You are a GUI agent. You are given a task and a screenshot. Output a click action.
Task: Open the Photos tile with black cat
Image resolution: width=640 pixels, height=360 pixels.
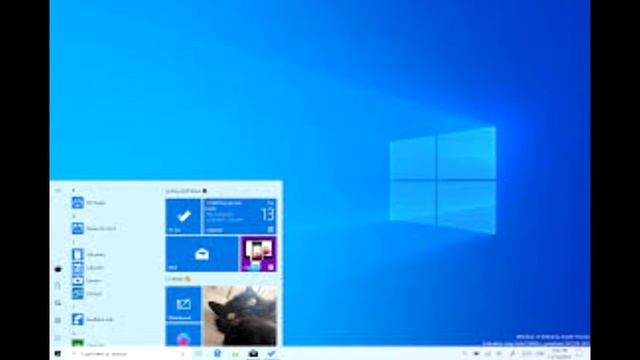coord(240,316)
